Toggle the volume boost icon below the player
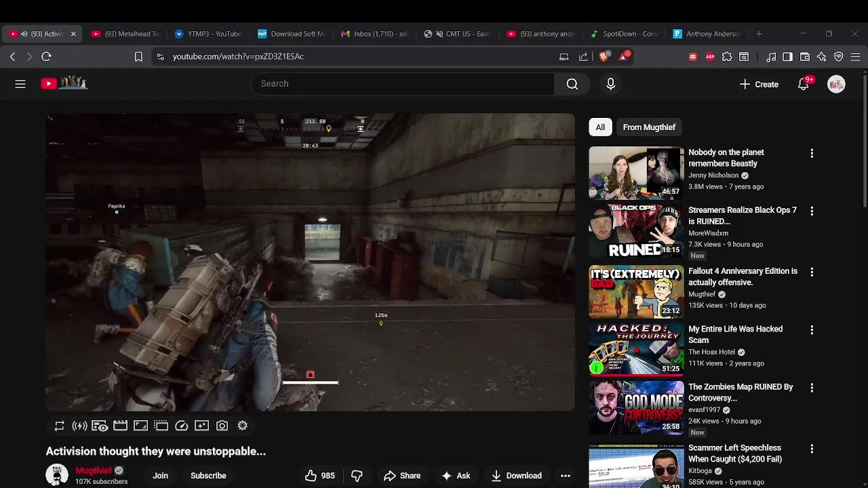This screenshot has width=868, height=488. click(x=79, y=426)
